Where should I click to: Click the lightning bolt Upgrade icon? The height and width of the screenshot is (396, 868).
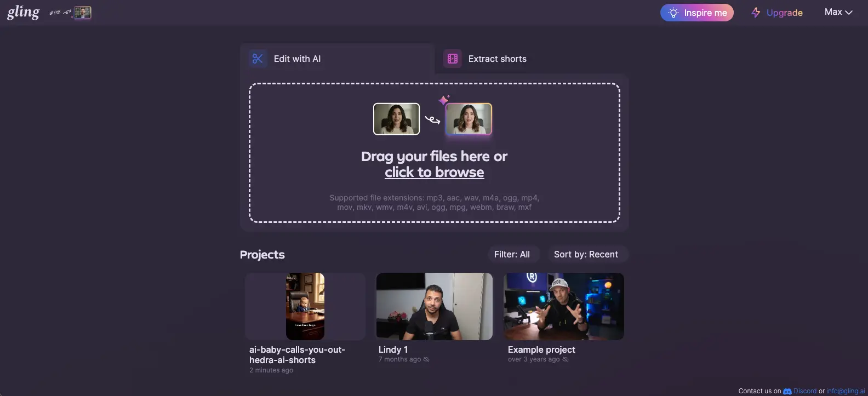(x=756, y=13)
